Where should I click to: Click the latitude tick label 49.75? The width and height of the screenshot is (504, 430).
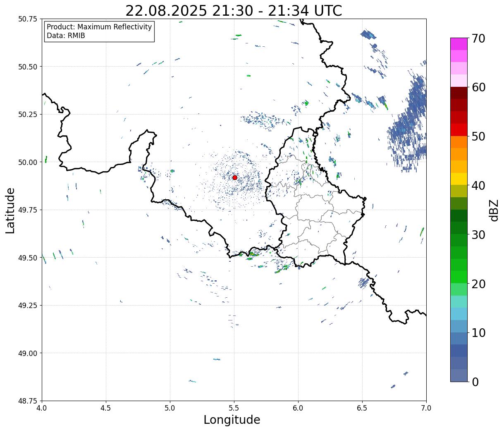click(28, 210)
